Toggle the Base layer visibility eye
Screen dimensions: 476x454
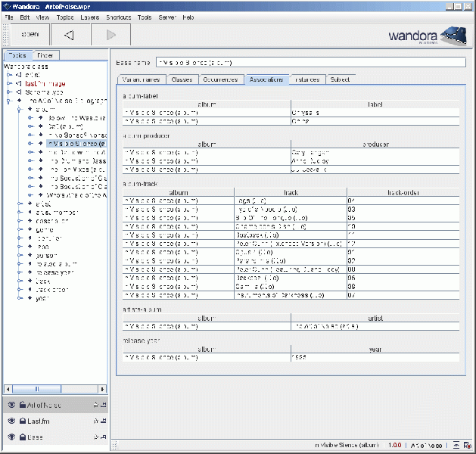11,437
